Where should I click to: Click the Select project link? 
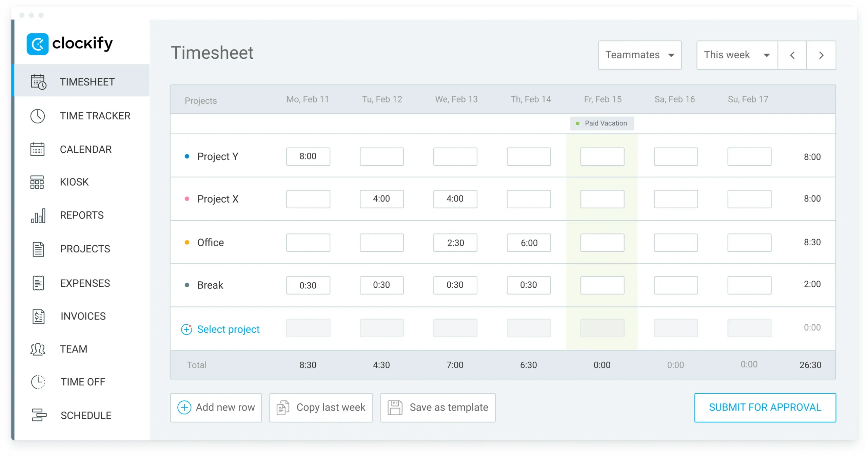click(228, 329)
